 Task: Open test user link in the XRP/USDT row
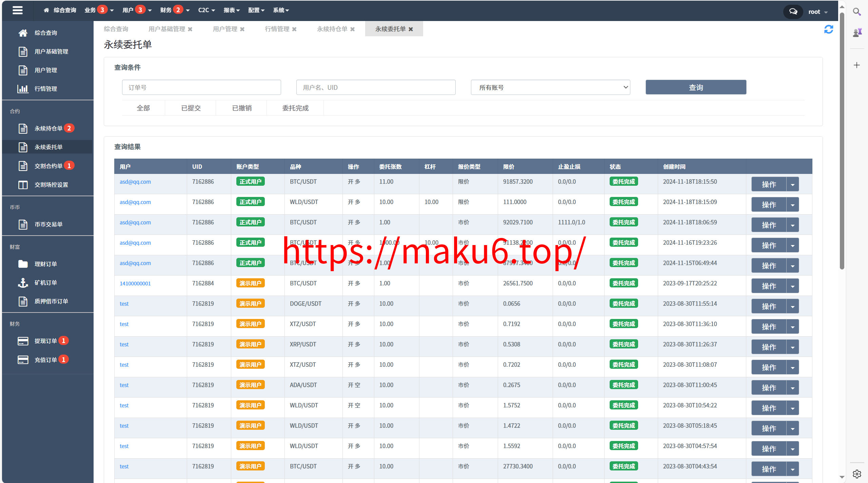(124, 344)
